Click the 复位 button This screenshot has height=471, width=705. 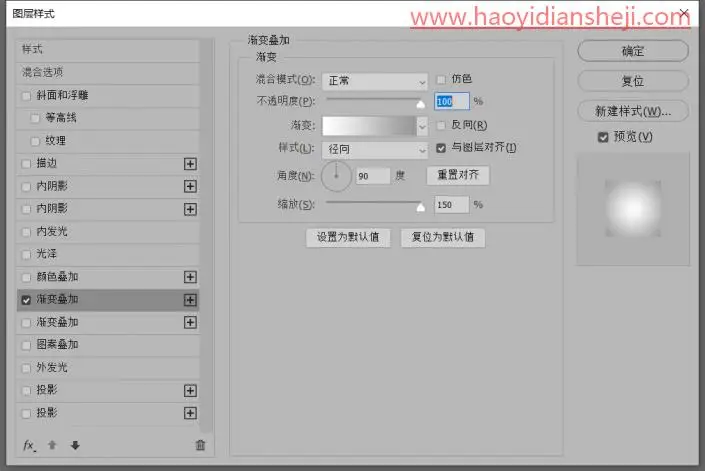click(x=633, y=81)
